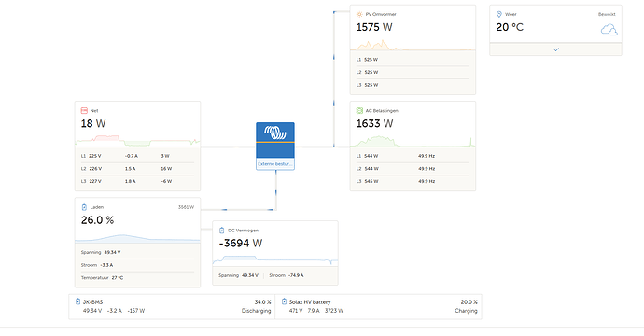The width and height of the screenshot is (644, 336).
Task: Click the PV Omvormer L1 525 W row
Action: (x=413, y=60)
